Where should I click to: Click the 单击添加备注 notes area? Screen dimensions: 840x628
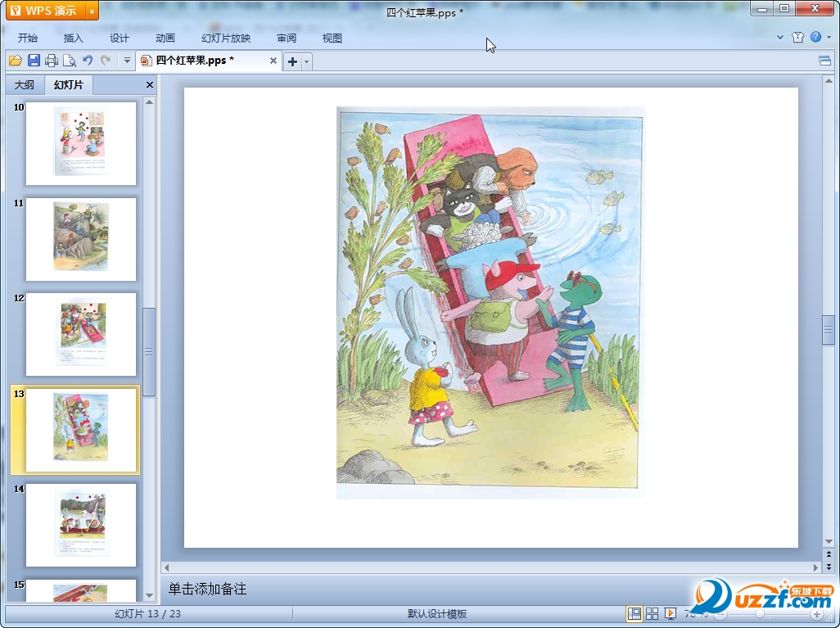point(207,589)
